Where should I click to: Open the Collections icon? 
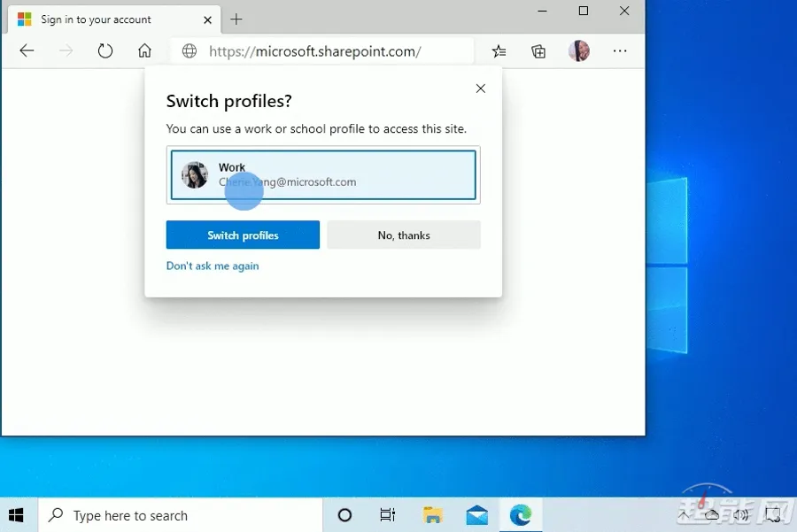[x=538, y=50]
